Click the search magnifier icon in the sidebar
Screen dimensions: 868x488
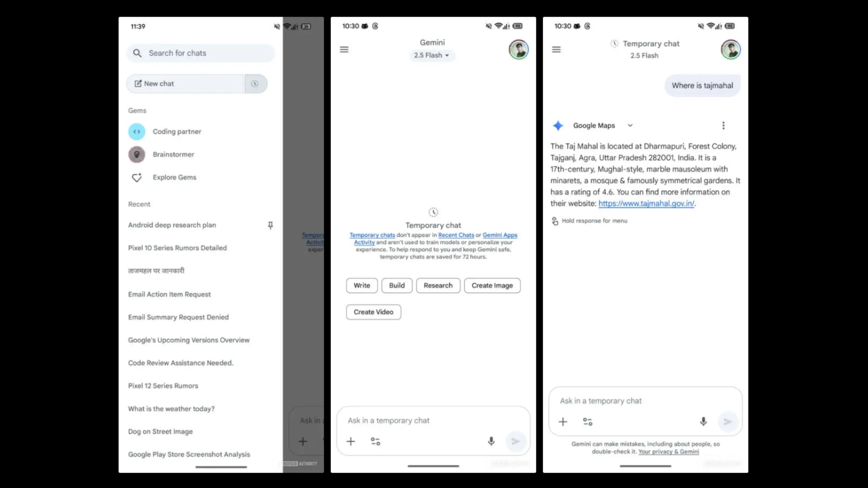(137, 53)
